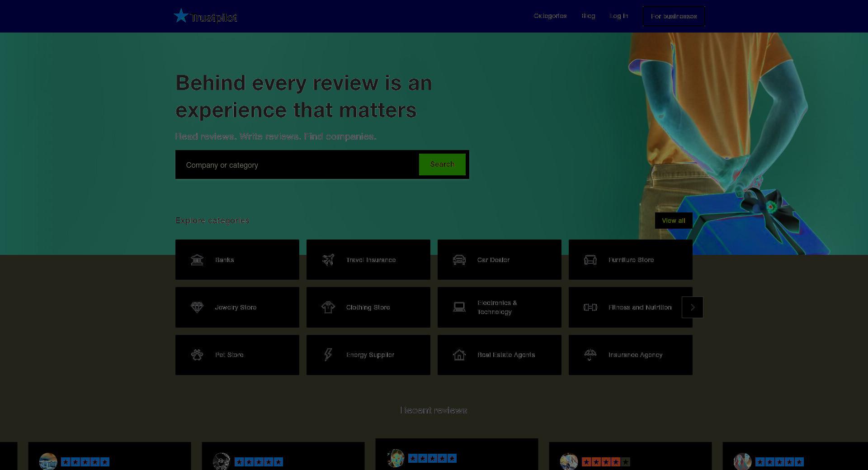This screenshot has width=868, height=470.
Task: Click the Real Estate Agents house icon
Action: [x=459, y=355]
